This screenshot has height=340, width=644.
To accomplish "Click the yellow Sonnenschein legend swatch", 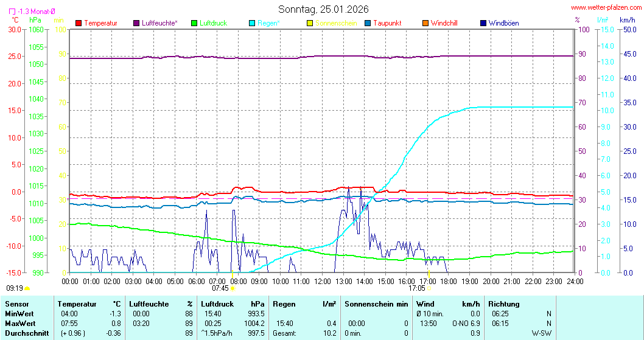I will click(x=310, y=23).
